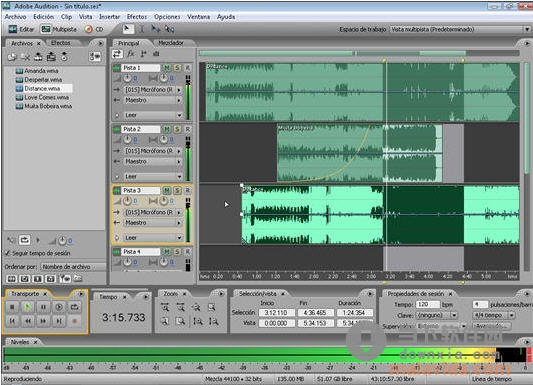This screenshot has height=385, width=533.
Task: Open the Ayuda menu
Action: (x=226, y=17)
